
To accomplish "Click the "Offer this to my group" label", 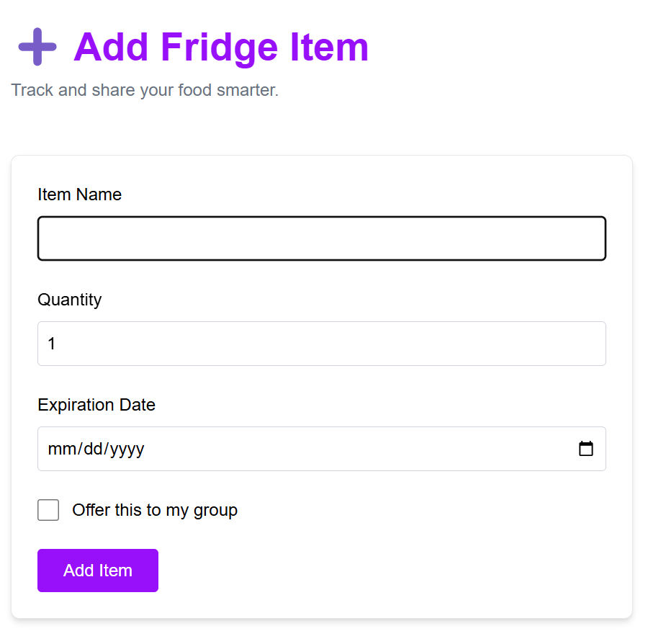I will point(155,511).
